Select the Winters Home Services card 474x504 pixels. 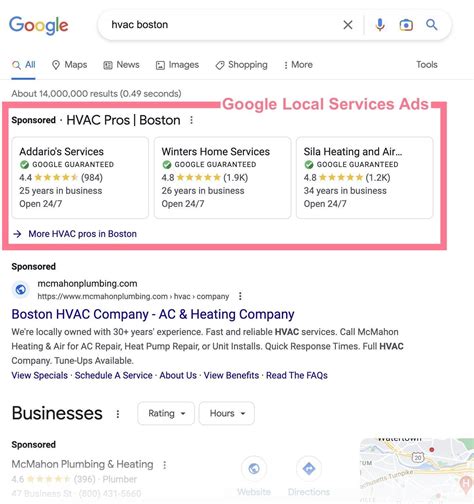pyautogui.click(x=222, y=178)
